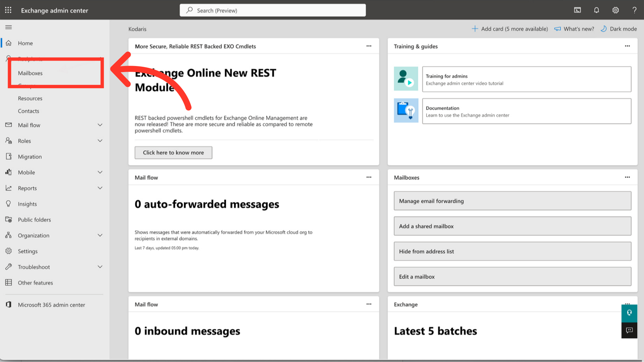Click the Search (Preview) field
The width and height of the screenshot is (644, 362).
click(273, 10)
